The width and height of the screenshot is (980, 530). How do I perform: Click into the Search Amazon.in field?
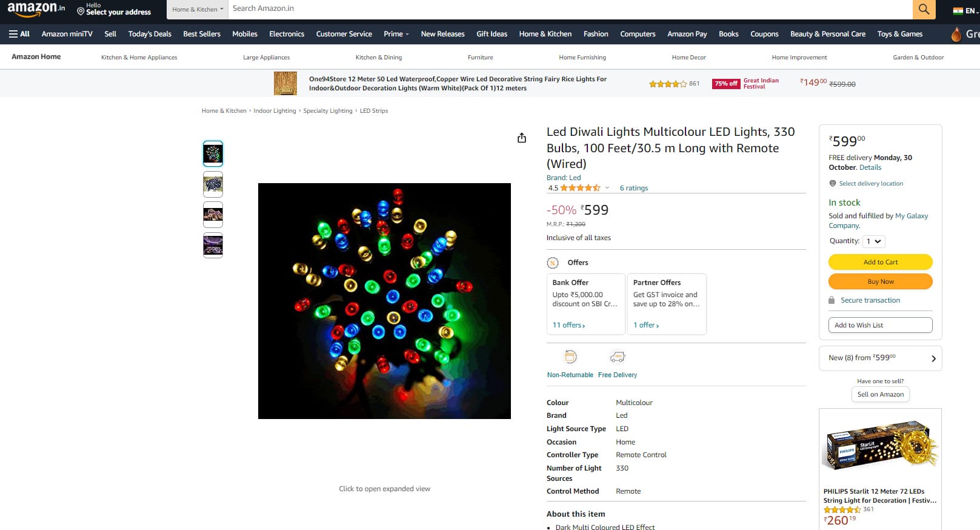[x=570, y=9]
